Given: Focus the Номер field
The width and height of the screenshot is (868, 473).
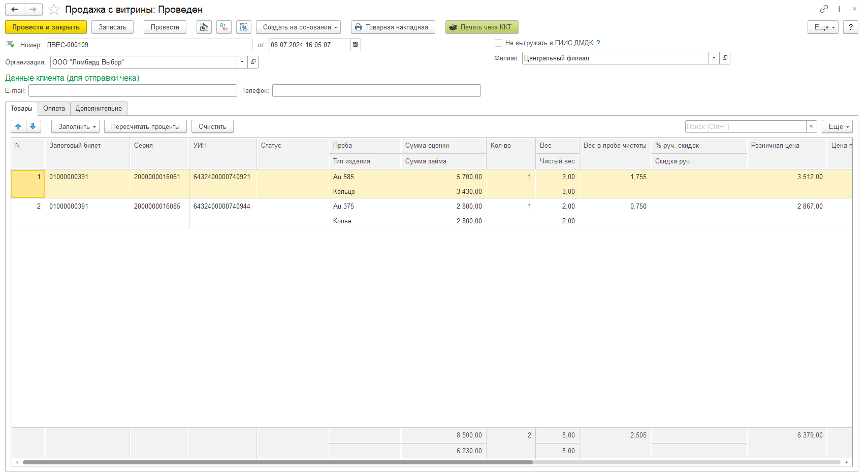Looking at the screenshot, I should point(148,45).
